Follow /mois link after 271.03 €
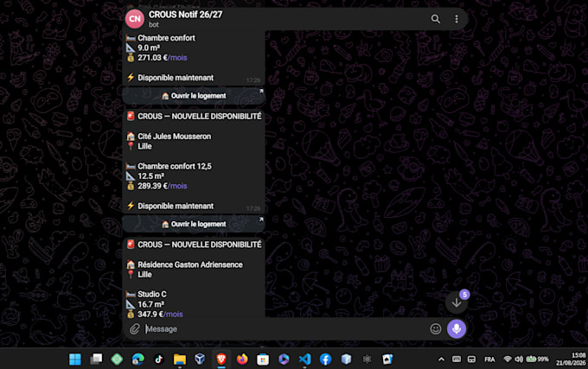 [x=177, y=58]
